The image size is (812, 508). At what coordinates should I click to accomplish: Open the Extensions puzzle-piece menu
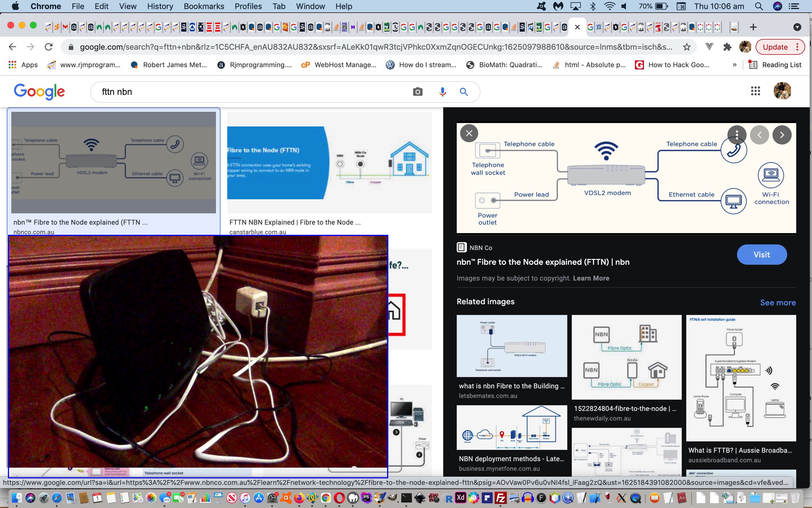pyautogui.click(x=727, y=47)
